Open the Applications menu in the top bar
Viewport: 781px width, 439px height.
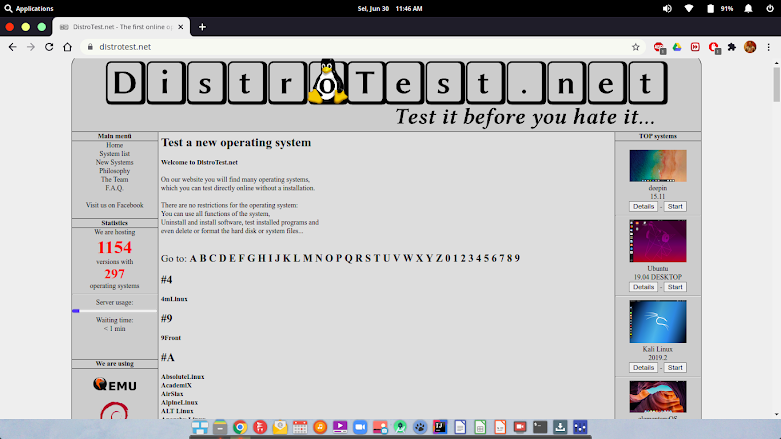[x=29, y=8]
